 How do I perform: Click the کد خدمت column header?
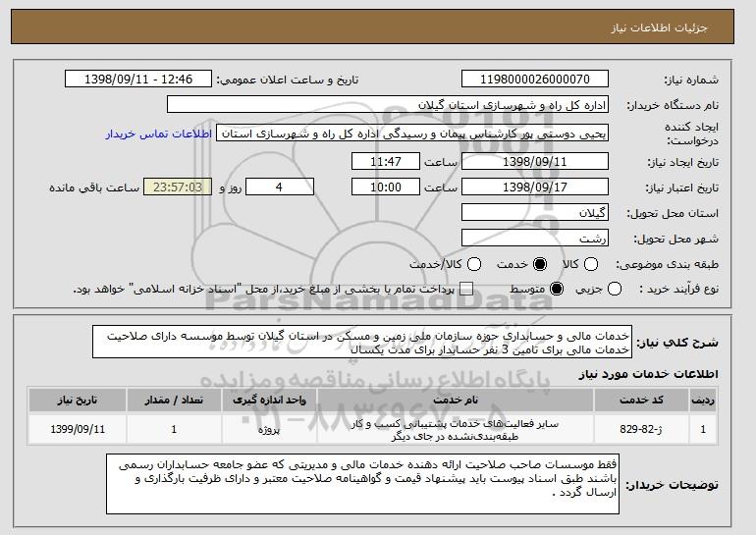tap(641, 401)
